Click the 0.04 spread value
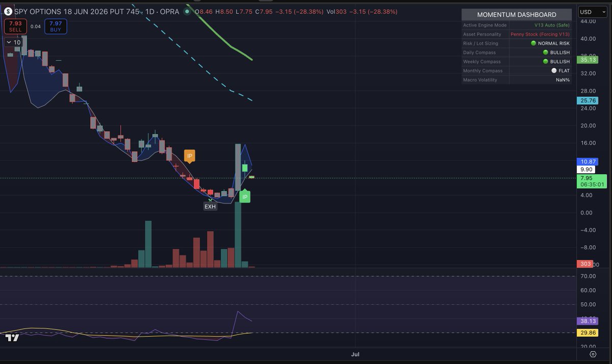The width and height of the screenshot is (612, 364). click(35, 27)
